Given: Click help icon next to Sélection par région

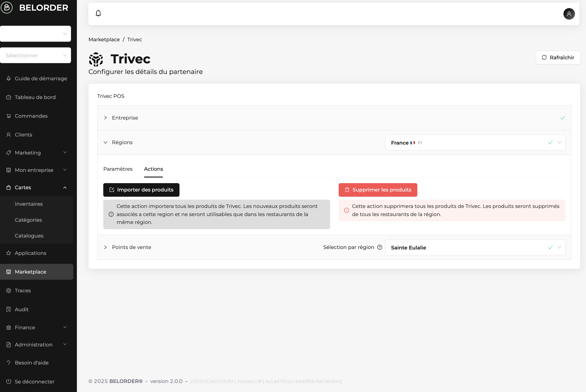Looking at the screenshot, I should click(x=380, y=247).
